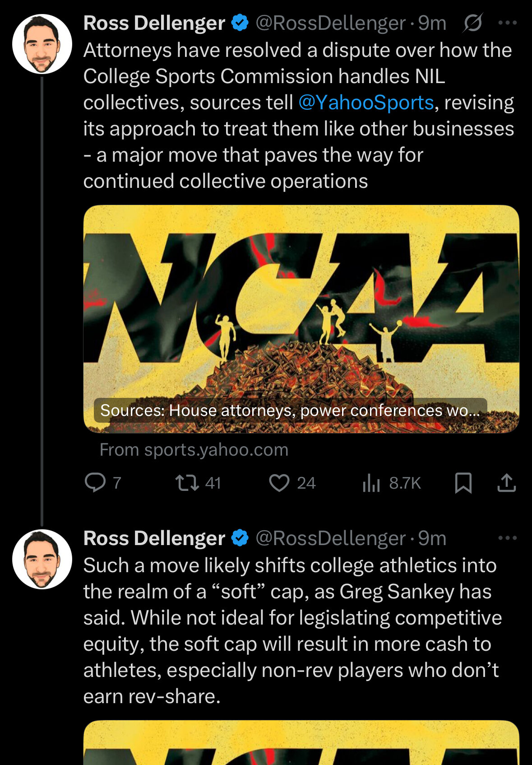532x765 pixels.
Task: Tap the Grok slashed-circle icon
Action: tap(472, 23)
